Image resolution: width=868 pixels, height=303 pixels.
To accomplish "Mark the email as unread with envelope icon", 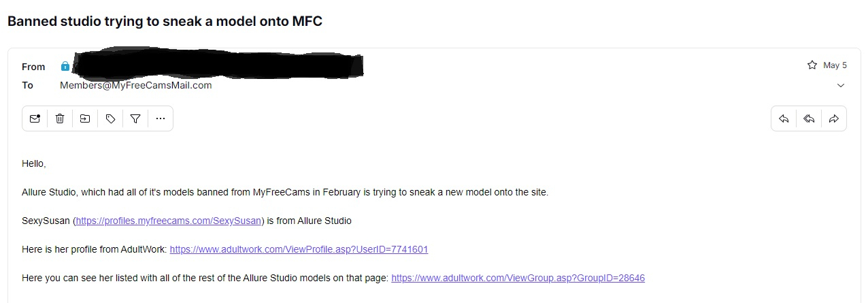I will coord(35,118).
